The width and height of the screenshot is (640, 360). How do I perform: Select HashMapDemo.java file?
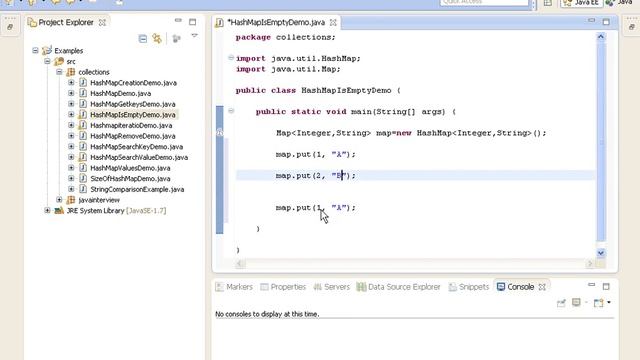click(x=120, y=93)
